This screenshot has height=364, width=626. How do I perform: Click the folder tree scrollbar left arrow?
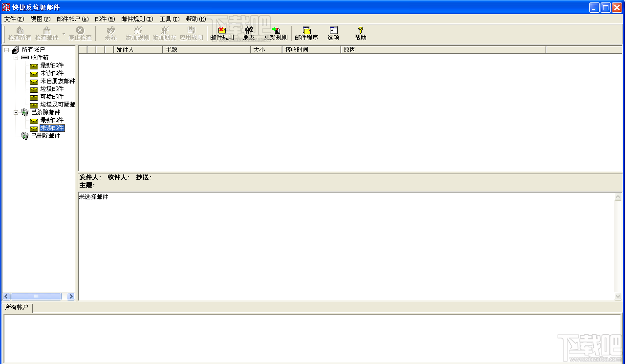coord(6,297)
